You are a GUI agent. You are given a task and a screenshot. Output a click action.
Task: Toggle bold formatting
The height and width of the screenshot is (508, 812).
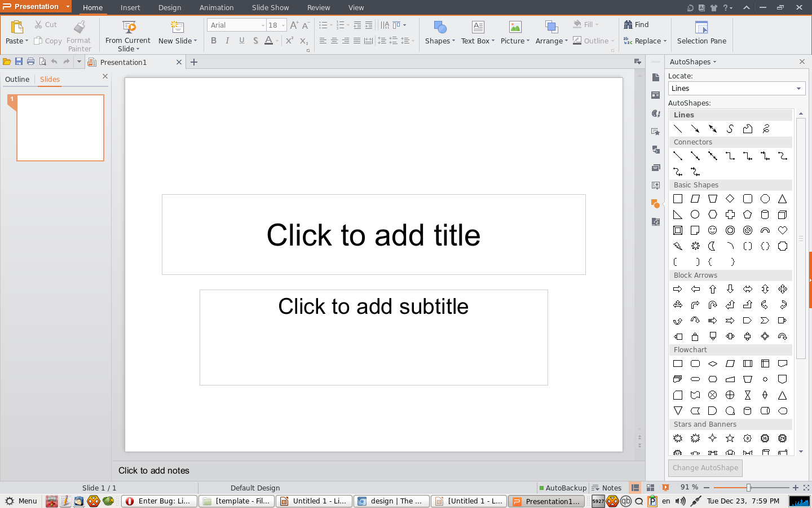(214, 41)
